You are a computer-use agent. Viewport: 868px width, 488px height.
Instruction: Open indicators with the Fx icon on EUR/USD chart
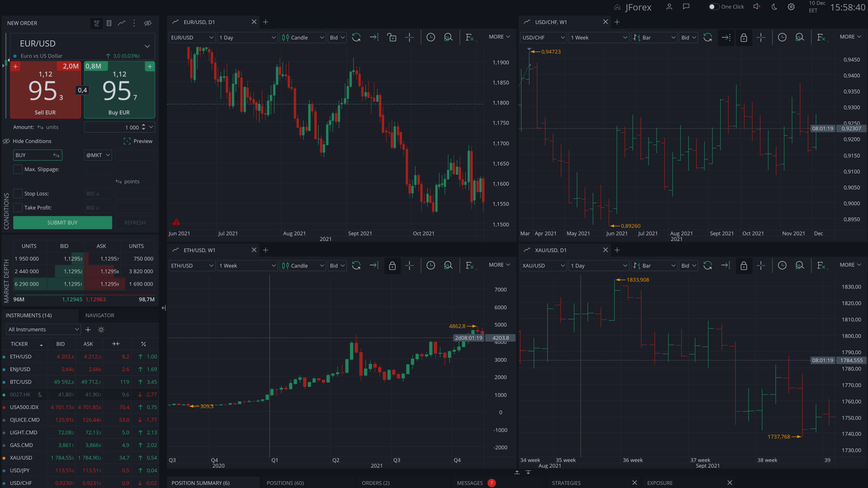[470, 38]
